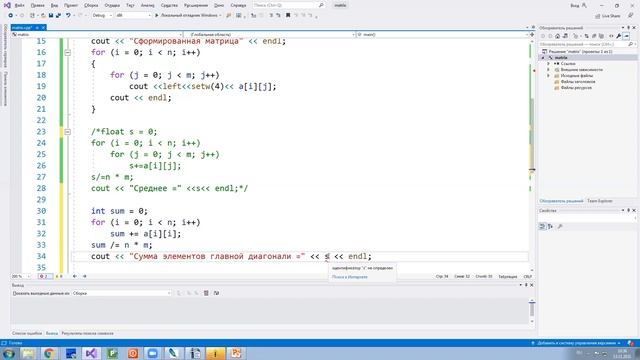
Task: Click Visual Studio taskbar icon
Action: (91, 353)
